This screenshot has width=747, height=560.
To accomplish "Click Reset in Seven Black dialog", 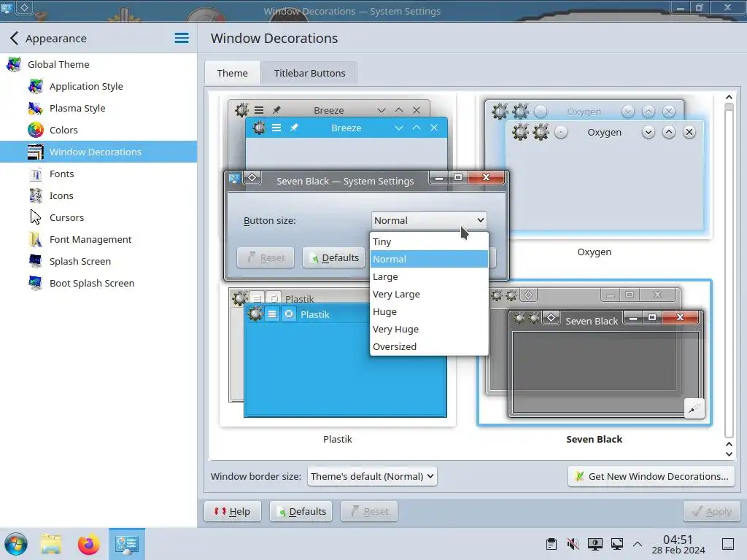I will [x=266, y=257].
